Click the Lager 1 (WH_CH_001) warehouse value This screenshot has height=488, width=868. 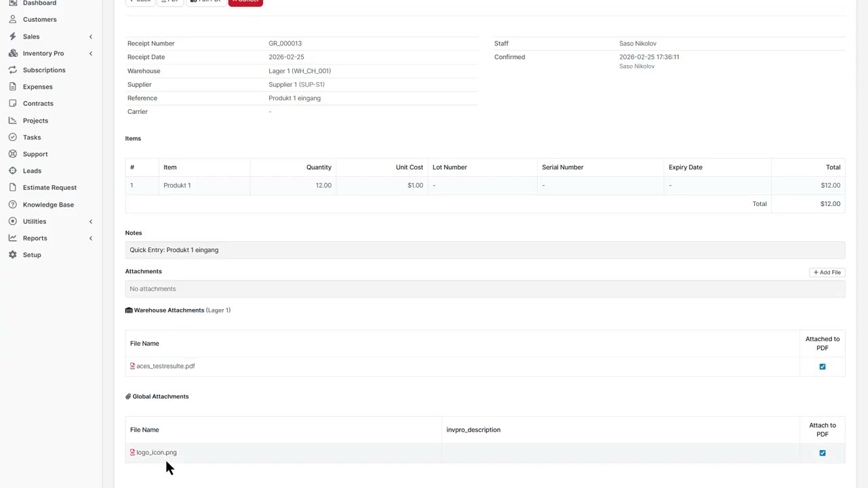(300, 71)
